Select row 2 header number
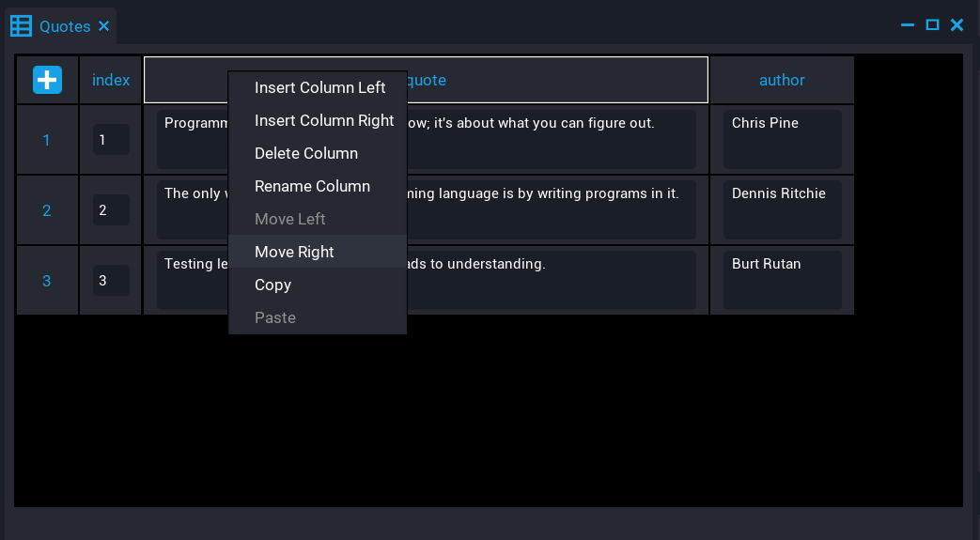980x540 pixels. click(47, 210)
